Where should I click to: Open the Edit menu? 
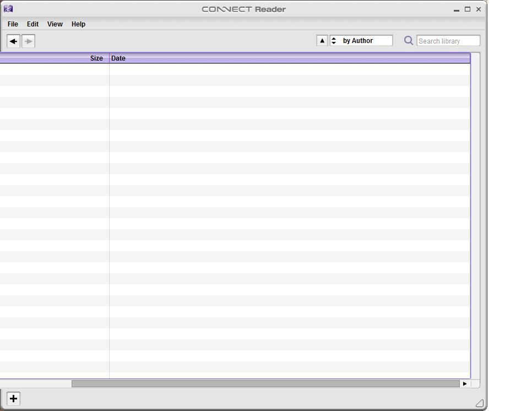pyautogui.click(x=33, y=24)
